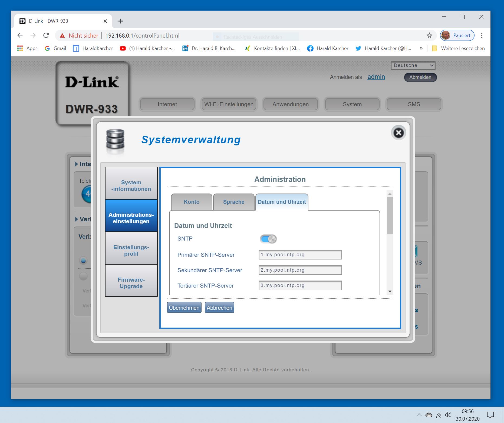
Task: Click the Systemverwaltung database icon
Action: click(115, 139)
